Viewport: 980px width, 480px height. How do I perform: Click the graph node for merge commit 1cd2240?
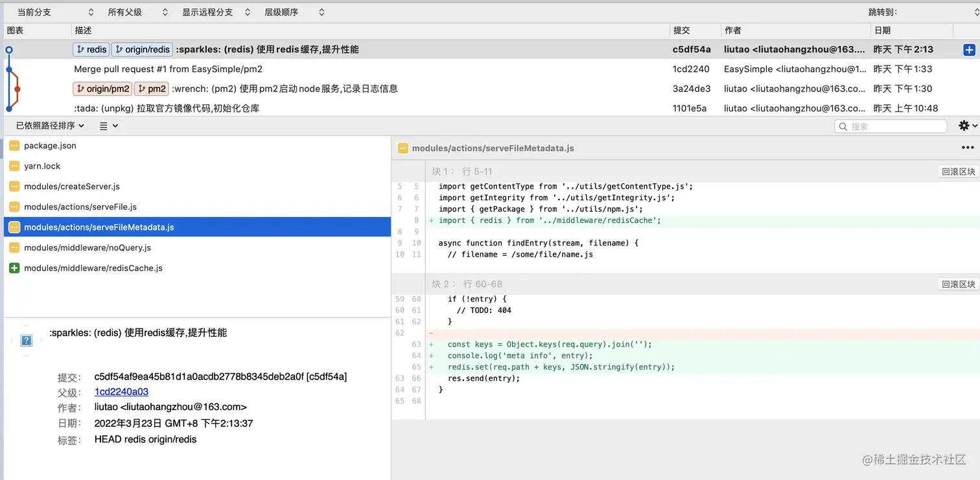point(9,69)
